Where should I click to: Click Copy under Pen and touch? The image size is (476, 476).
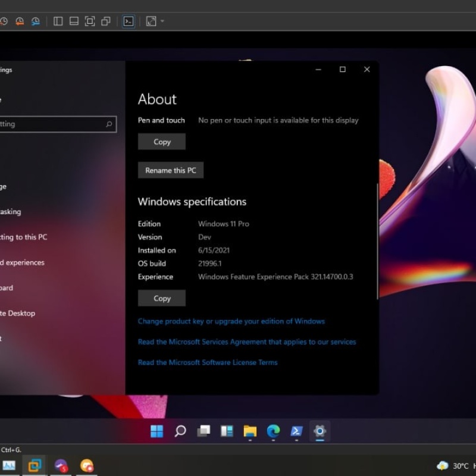[162, 142]
